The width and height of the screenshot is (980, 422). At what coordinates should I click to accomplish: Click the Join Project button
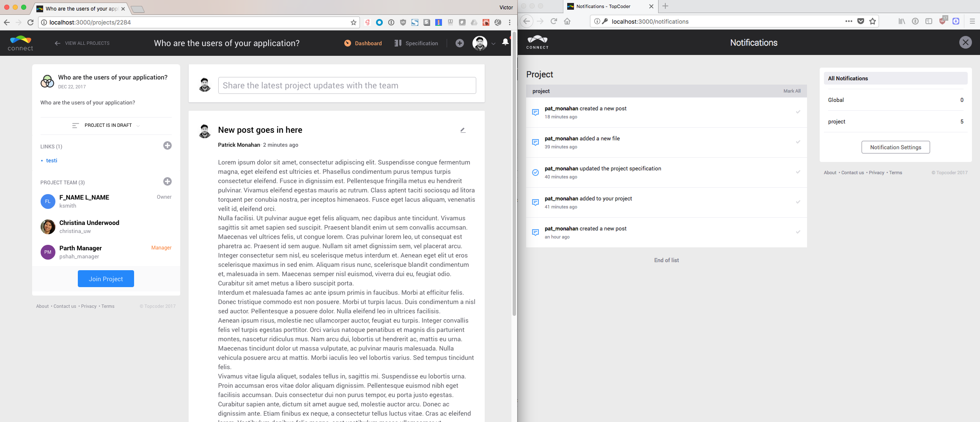[x=106, y=279]
